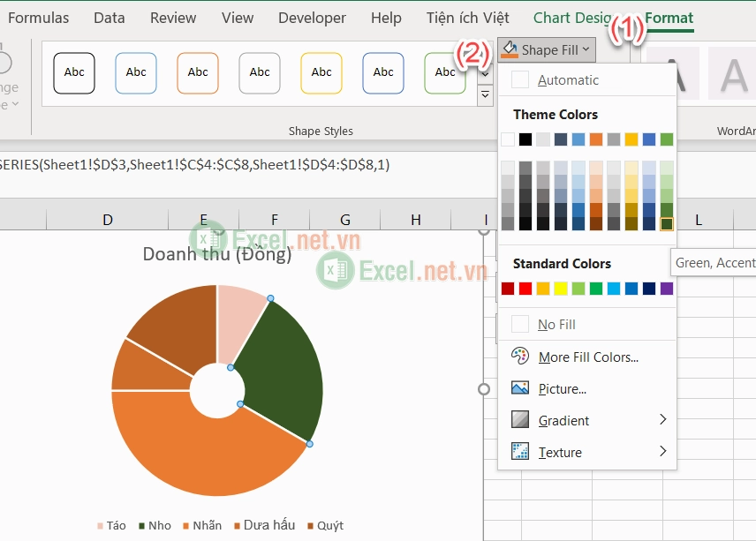756x541 pixels.
Task: Apply the orange outline Abc shape style
Action: [x=198, y=72]
